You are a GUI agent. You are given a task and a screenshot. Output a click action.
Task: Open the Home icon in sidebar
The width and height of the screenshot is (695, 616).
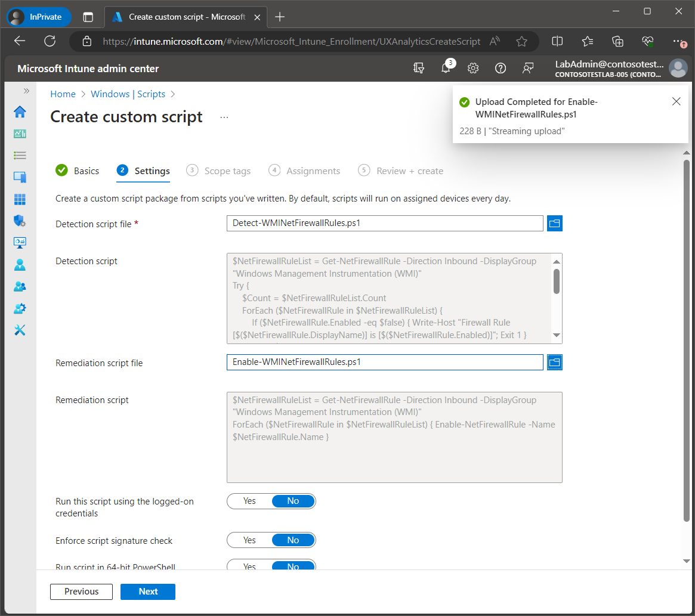click(20, 112)
